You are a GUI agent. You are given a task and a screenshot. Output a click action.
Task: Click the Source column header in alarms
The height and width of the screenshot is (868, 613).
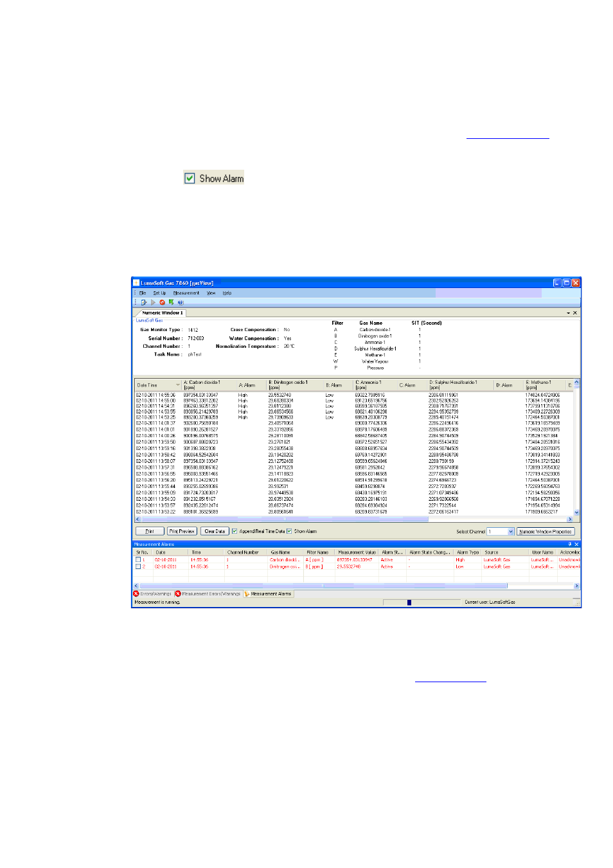(x=505, y=552)
